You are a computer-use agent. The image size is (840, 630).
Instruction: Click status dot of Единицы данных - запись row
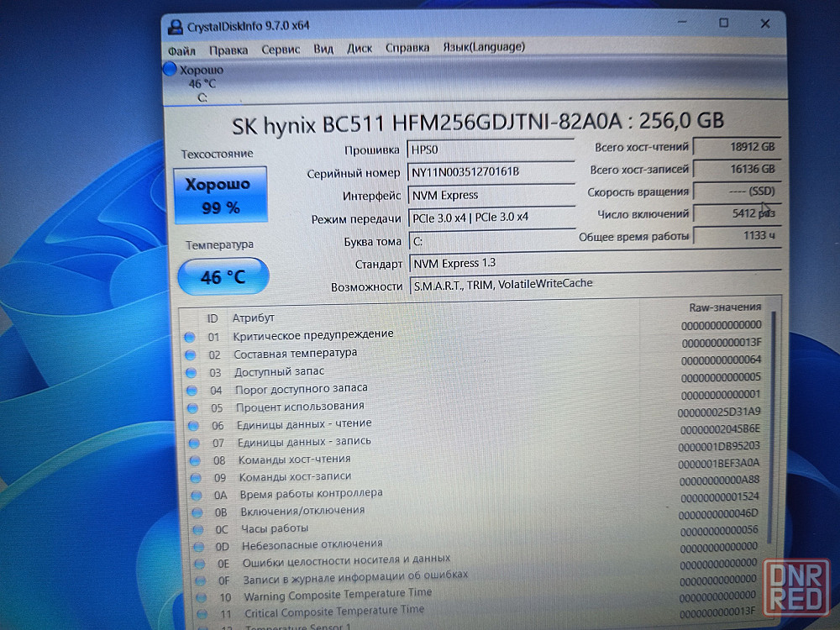coord(194,443)
